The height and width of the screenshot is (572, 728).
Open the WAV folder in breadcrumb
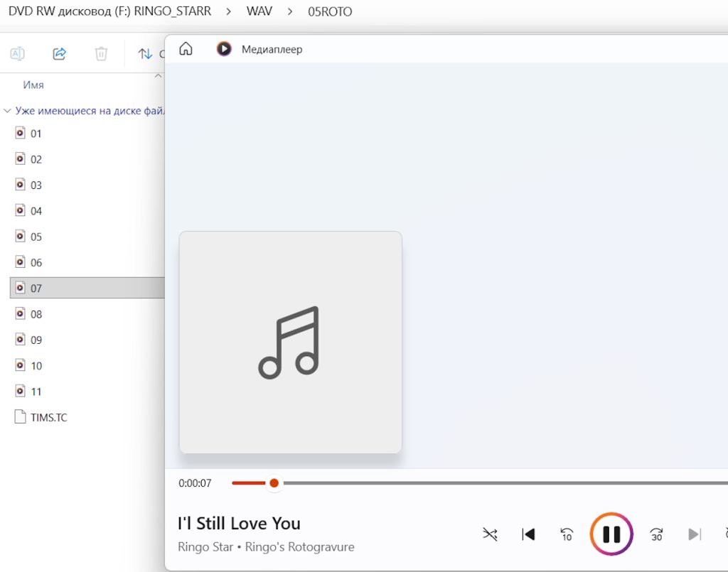[x=259, y=11]
